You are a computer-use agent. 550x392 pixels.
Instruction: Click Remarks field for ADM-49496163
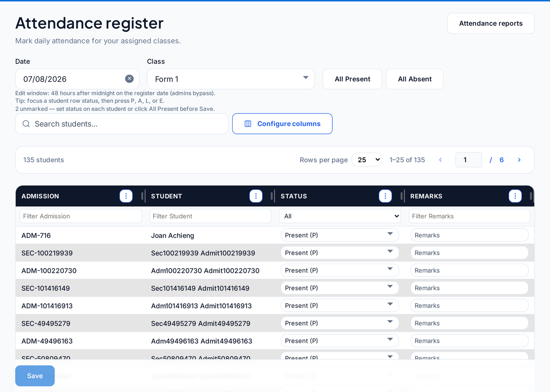(x=469, y=341)
